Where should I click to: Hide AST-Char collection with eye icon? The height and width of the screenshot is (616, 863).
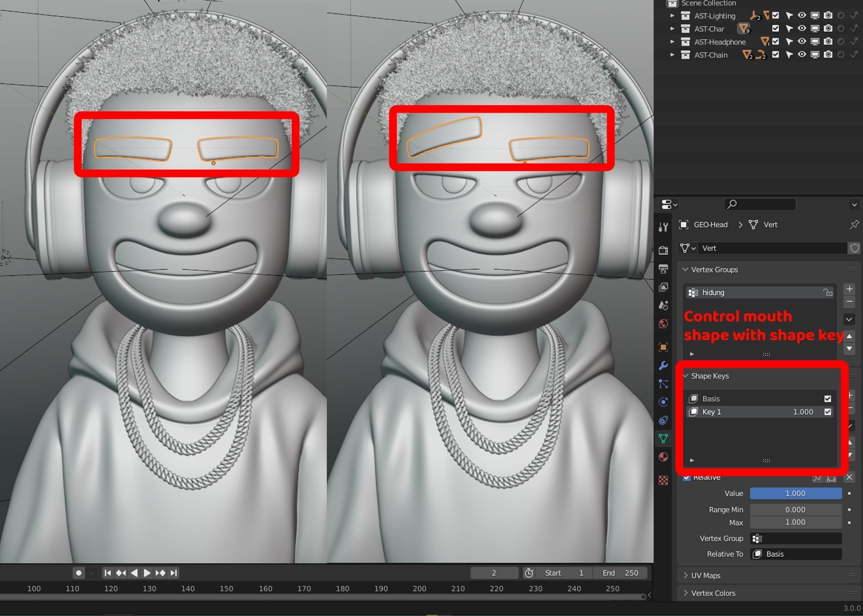(x=802, y=29)
